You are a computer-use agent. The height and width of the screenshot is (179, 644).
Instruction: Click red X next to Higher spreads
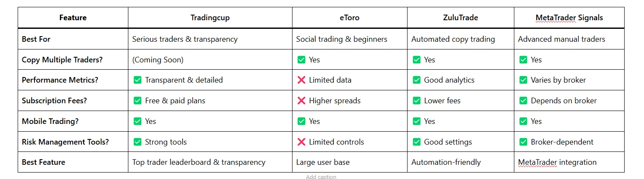coord(302,101)
